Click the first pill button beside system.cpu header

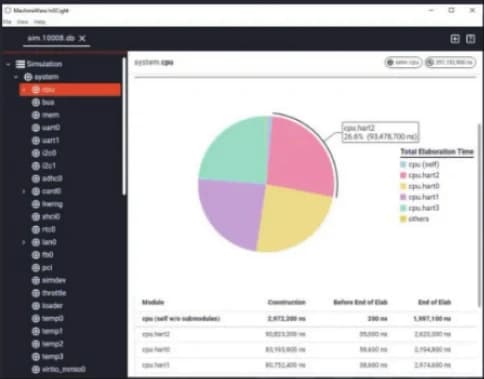coord(403,62)
